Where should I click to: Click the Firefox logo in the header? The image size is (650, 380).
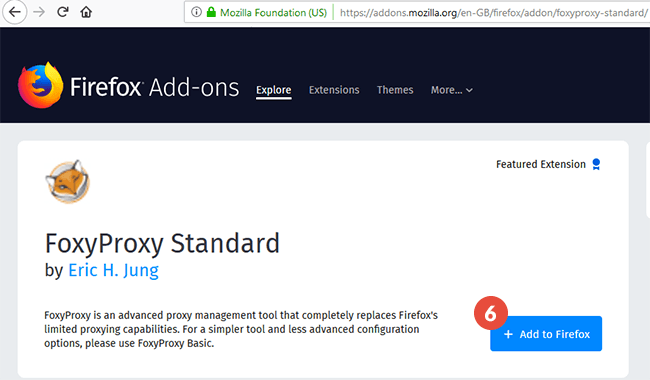point(41,85)
